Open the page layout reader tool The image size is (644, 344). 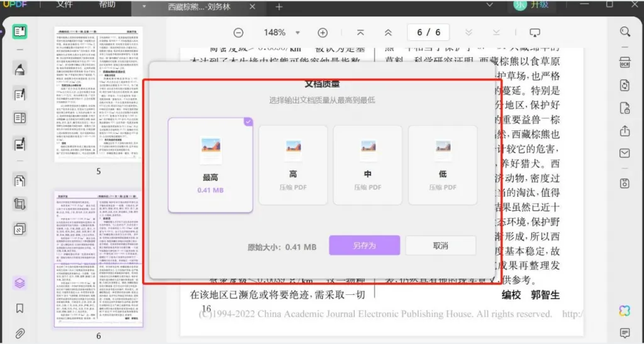tap(19, 118)
